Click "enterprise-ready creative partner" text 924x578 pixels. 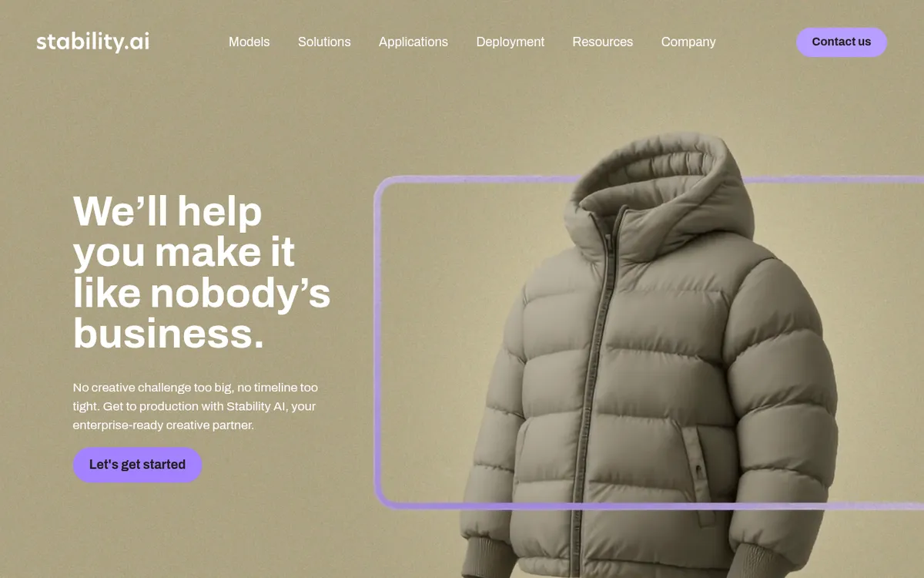tap(163, 425)
